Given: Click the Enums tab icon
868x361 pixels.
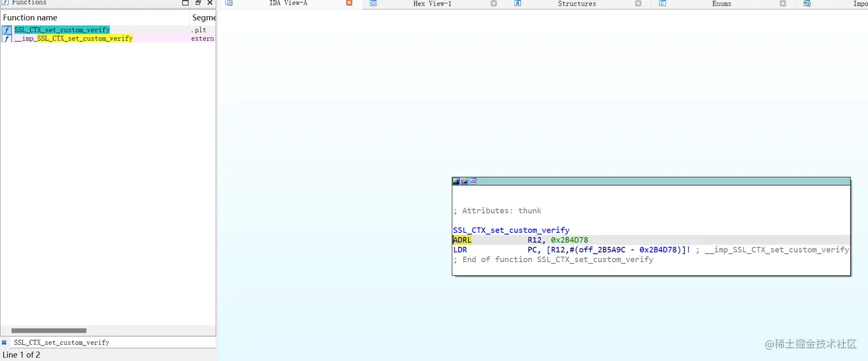Looking at the screenshot, I should click(x=662, y=3).
